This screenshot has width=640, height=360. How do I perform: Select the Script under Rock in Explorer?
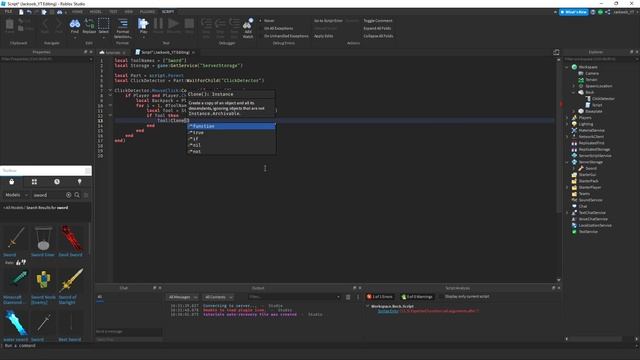pos(597,105)
